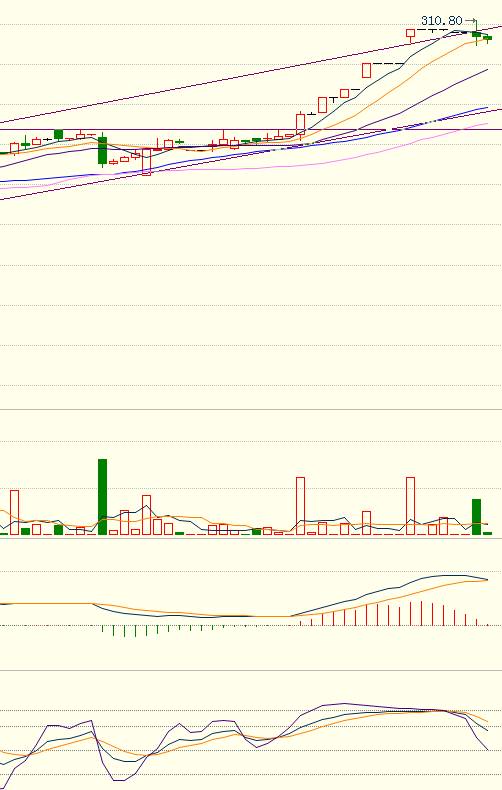This screenshot has width=502, height=790.
Task: Select the tallest solid green volume bar
Action: pyautogui.click(x=102, y=496)
